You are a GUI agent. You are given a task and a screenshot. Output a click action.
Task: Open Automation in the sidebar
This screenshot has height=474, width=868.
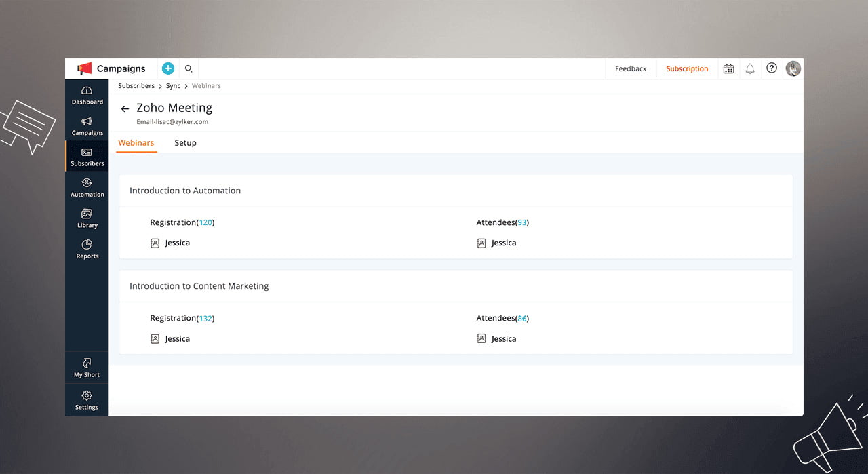click(87, 188)
